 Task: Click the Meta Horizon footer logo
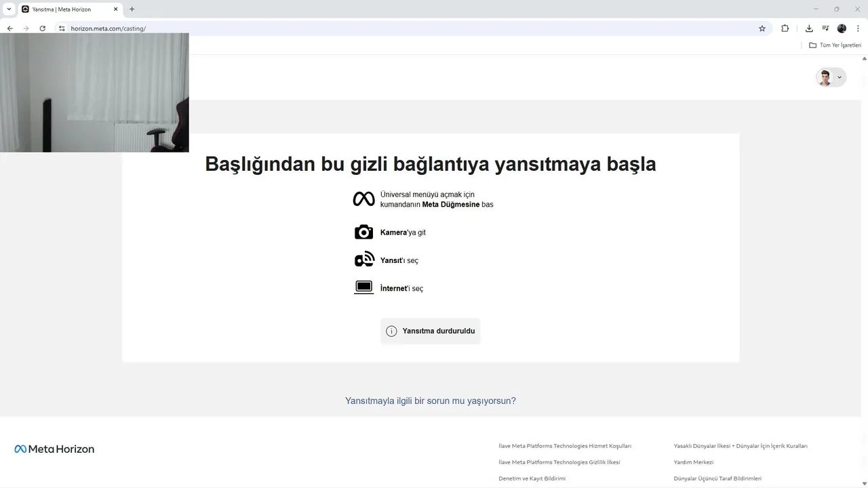pos(54,449)
